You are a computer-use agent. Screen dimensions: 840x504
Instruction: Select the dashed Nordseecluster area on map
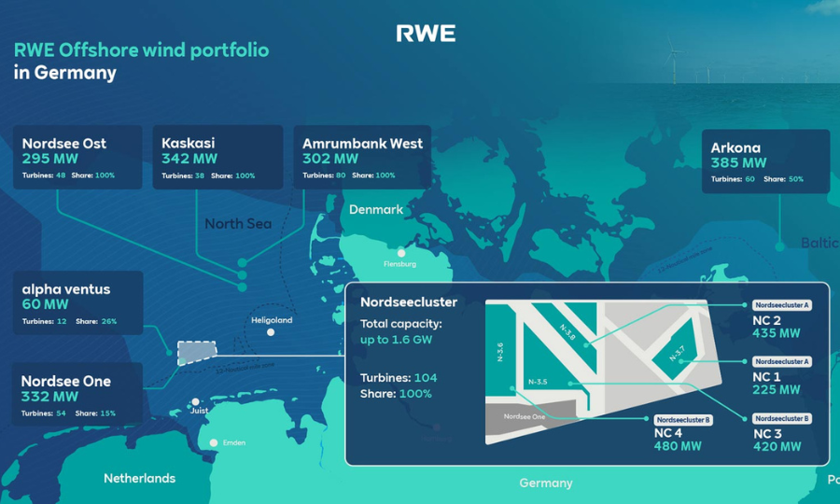click(x=197, y=353)
